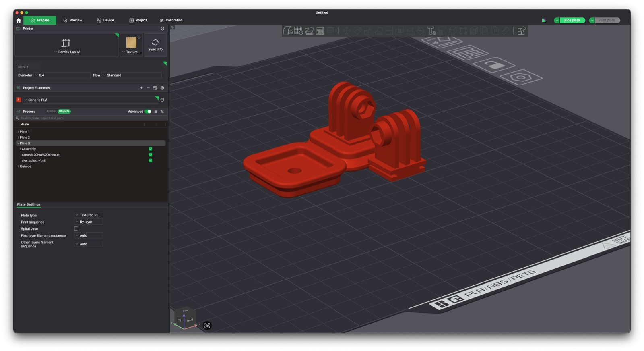644x351 pixels.
Task: Open Print sequence By layer dropdown
Action: coord(89,222)
